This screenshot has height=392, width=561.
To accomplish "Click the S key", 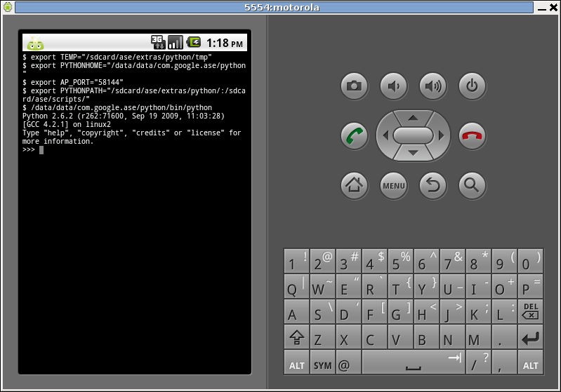I will click(322, 311).
